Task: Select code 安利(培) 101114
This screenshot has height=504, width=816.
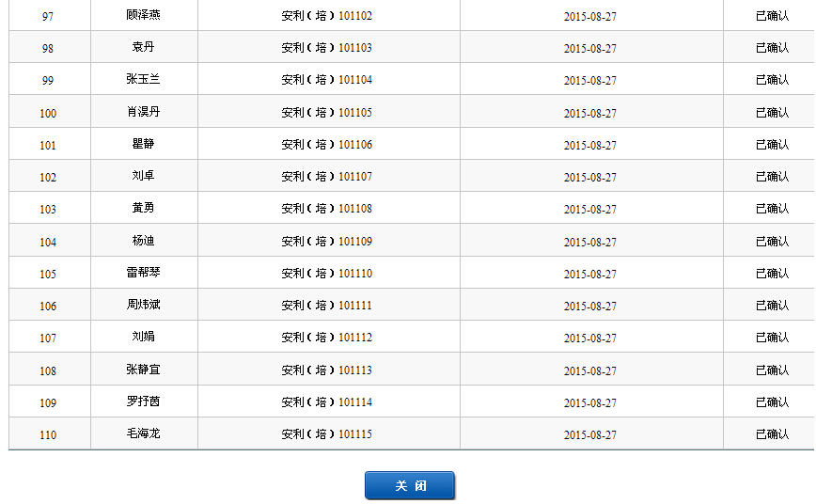Action: 326,402
